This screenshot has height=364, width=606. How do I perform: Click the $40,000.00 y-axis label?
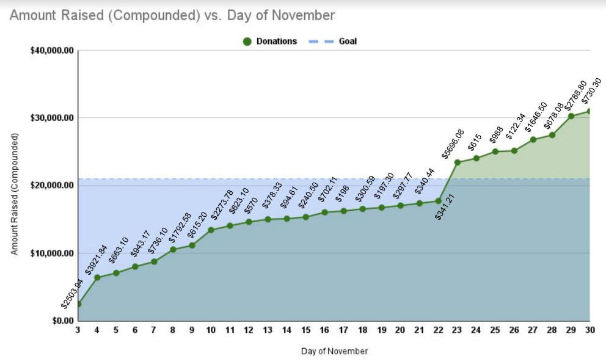point(52,51)
